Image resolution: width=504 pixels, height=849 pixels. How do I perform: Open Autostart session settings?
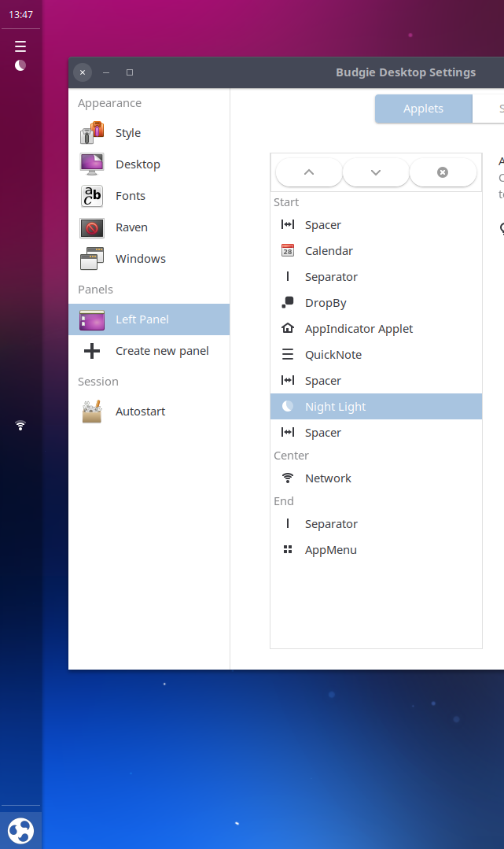[149, 412]
